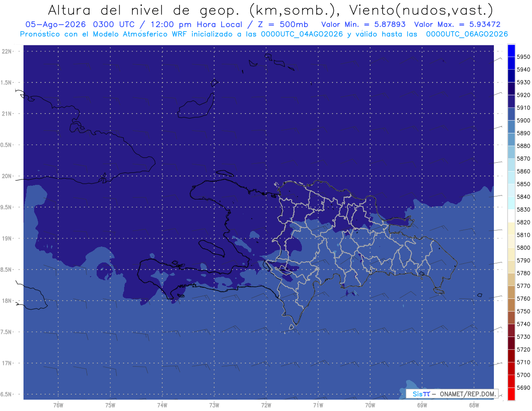Click the colorbar swatch between 5920 and 5910
Screen dimensions: 532x411
(511, 102)
